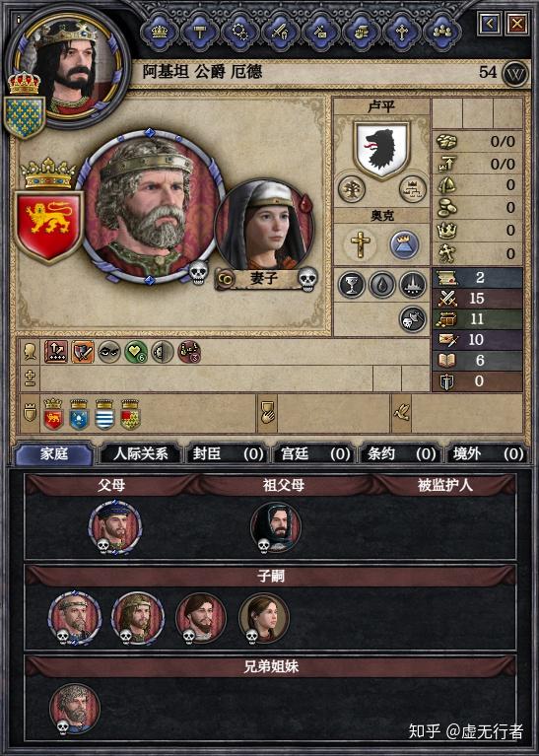
Task: Click the green heart trait icon
Action: pyautogui.click(x=136, y=353)
